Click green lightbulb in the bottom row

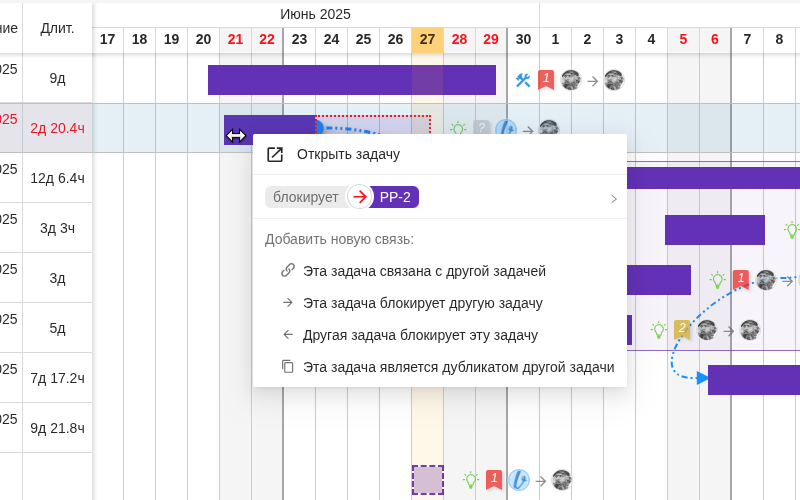point(470,480)
